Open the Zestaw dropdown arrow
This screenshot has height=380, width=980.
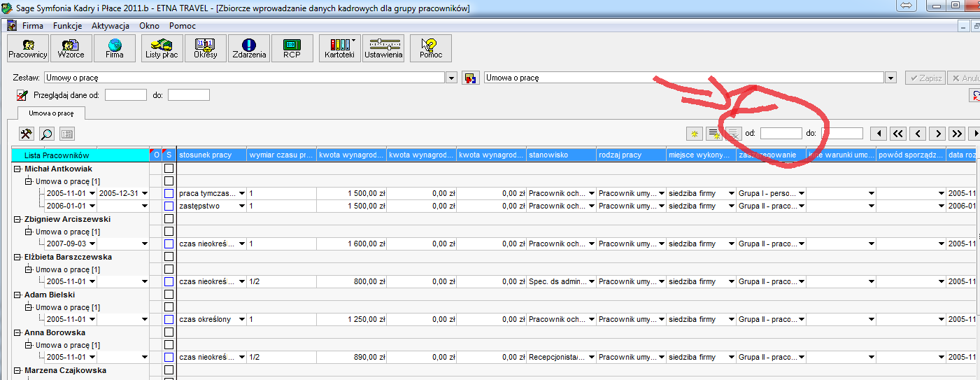(x=451, y=78)
